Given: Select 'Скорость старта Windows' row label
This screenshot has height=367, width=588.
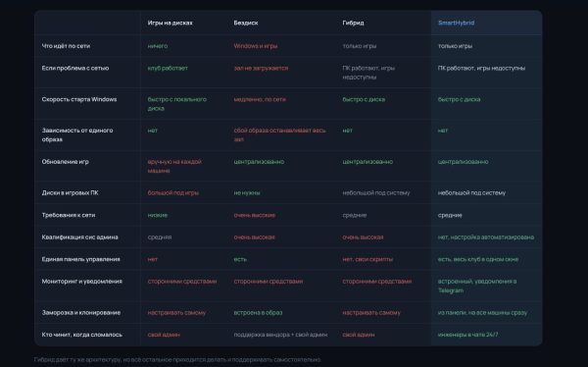Looking at the screenshot, I should [x=79, y=99].
